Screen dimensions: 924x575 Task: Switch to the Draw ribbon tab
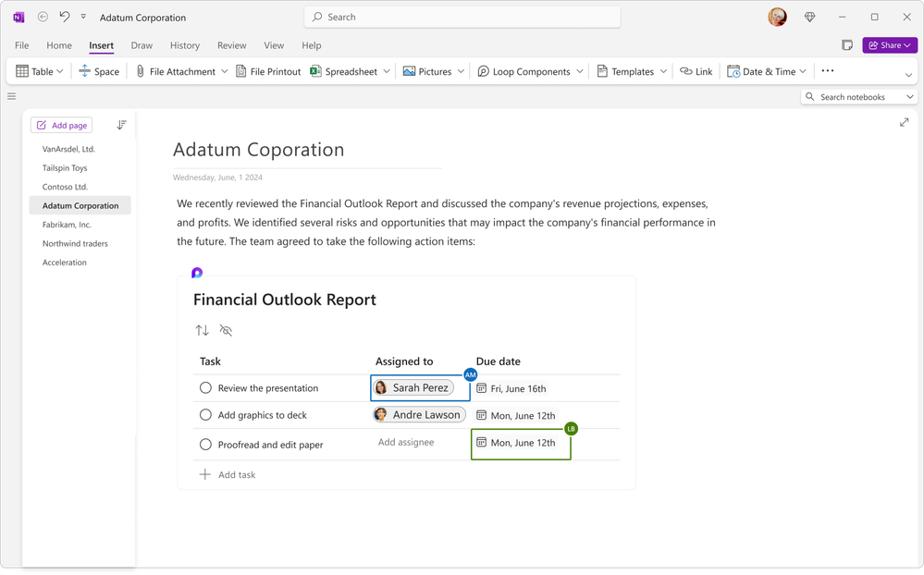(141, 45)
